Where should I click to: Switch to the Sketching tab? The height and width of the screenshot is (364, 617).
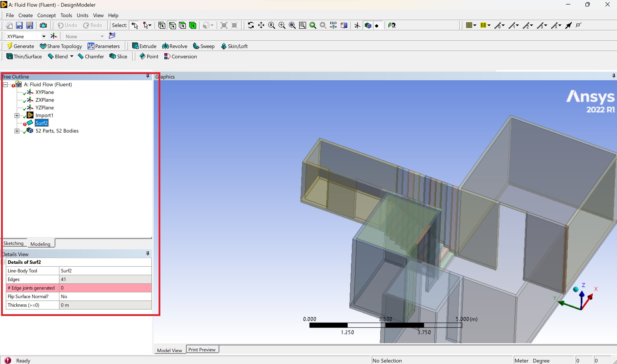click(14, 243)
